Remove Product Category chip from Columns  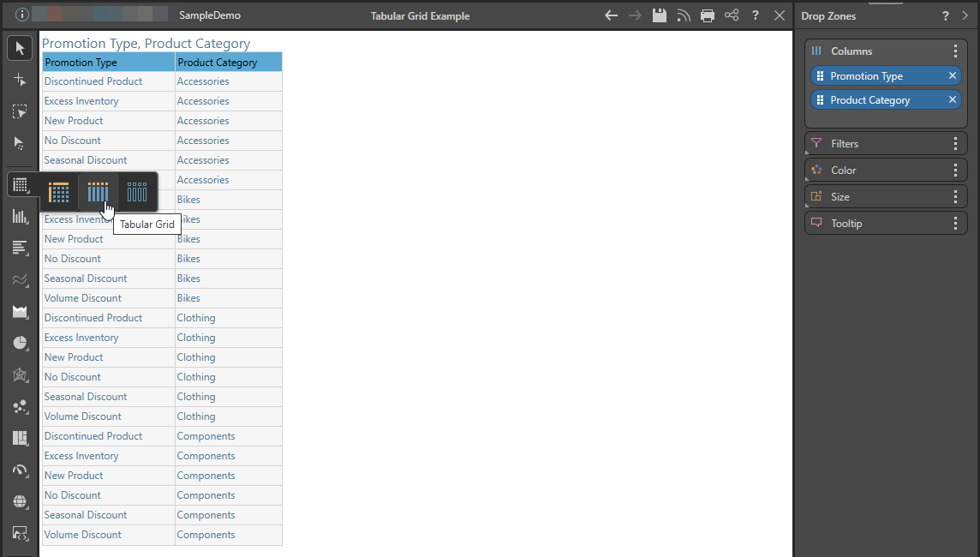point(953,100)
